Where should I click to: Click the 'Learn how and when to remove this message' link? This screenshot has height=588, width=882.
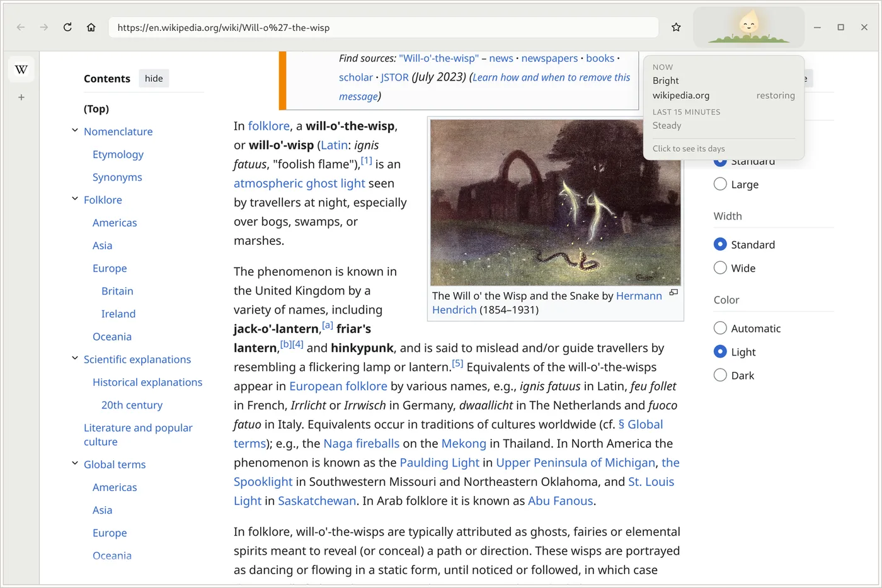click(x=484, y=87)
